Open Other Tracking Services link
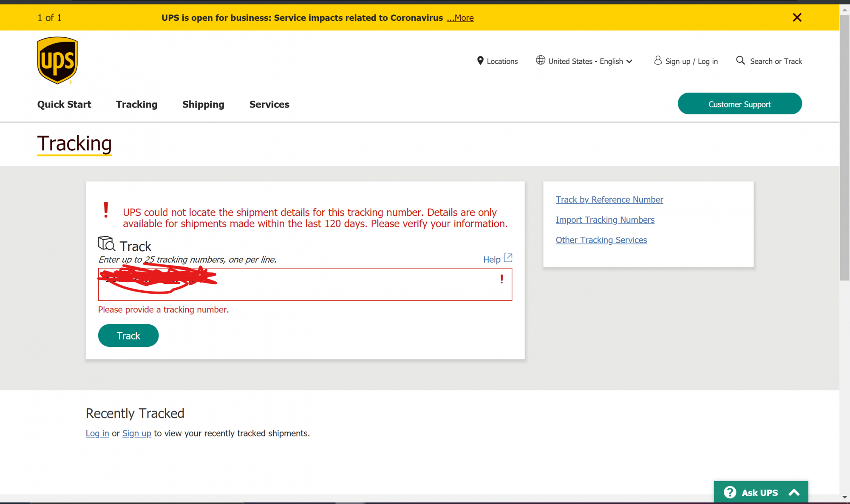The image size is (850, 504). click(x=601, y=240)
